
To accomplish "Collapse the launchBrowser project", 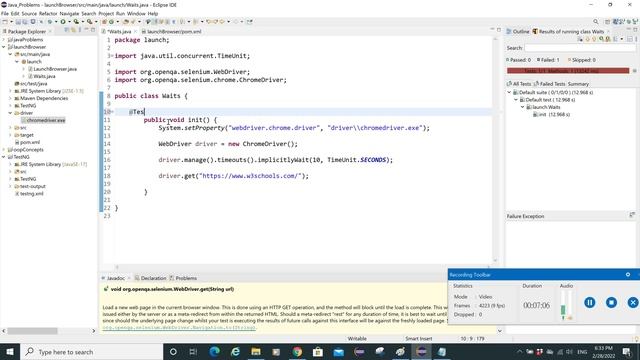I will coord(4,47).
